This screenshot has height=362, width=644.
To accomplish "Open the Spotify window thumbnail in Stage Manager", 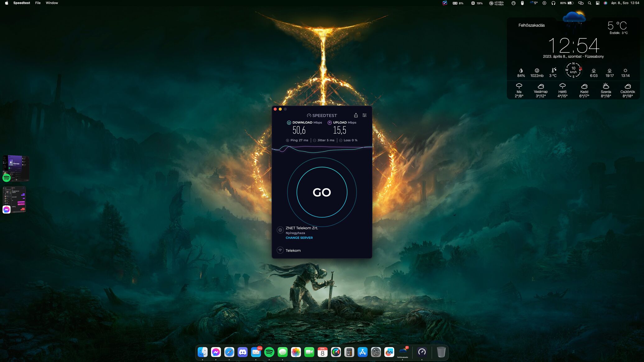I will coord(16,168).
